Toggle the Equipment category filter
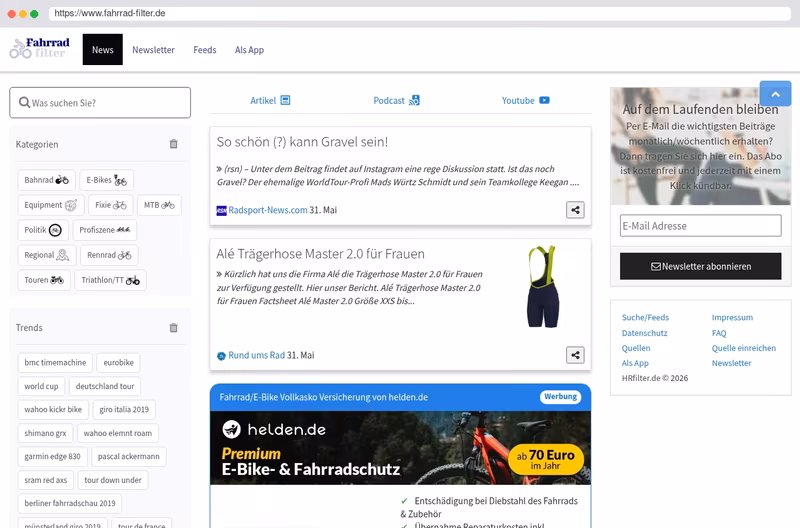This screenshot has width=800, height=528. (x=51, y=205)
